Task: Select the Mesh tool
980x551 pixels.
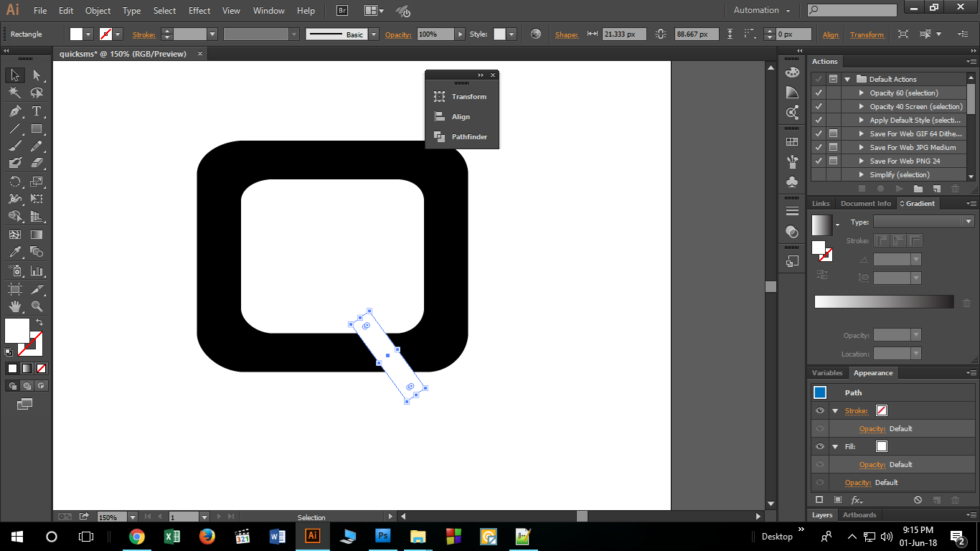Action: (14, 235)
